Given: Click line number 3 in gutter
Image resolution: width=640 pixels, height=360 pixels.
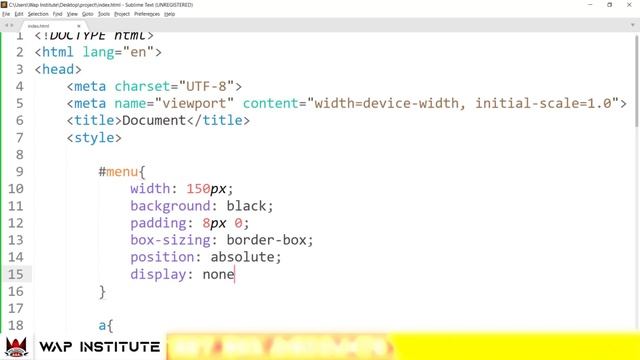Looking at the screenshot, I should click(x=19, y=69).
